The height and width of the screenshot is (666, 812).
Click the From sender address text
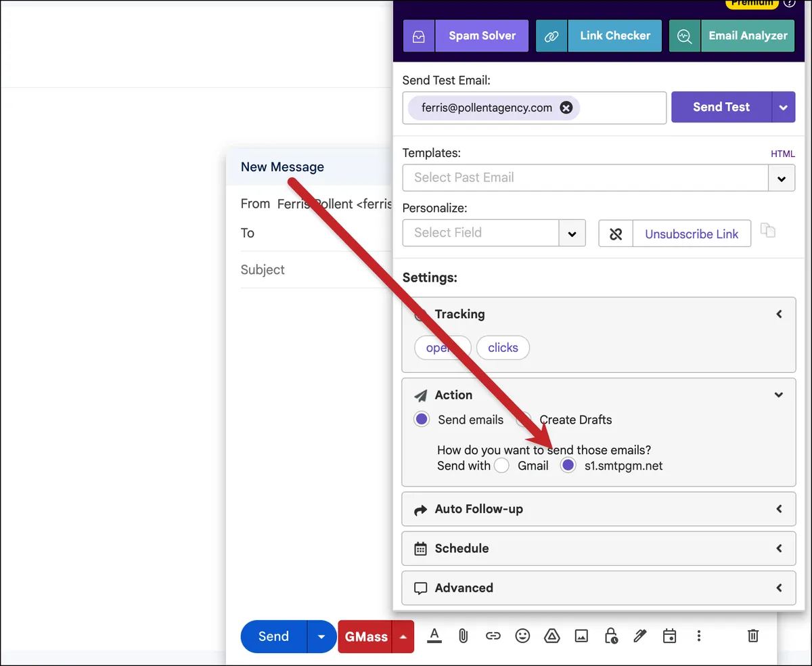click(x=335, y=204)
